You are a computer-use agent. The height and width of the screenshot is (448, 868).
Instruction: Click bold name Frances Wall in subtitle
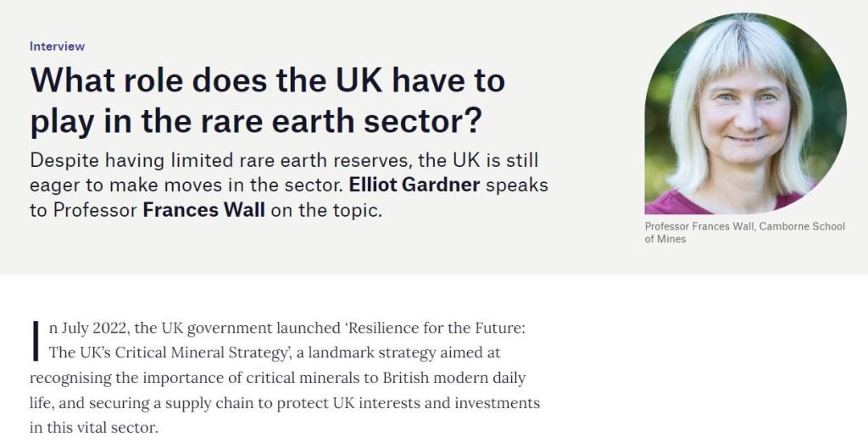tap(203, 211)
